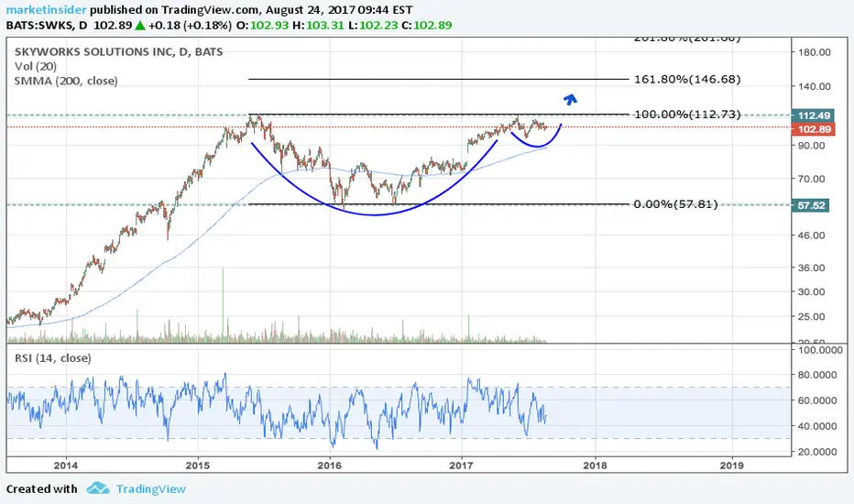Click the C:102.89 close value
The image size is (854, 504).
click(x=426, y=25)
